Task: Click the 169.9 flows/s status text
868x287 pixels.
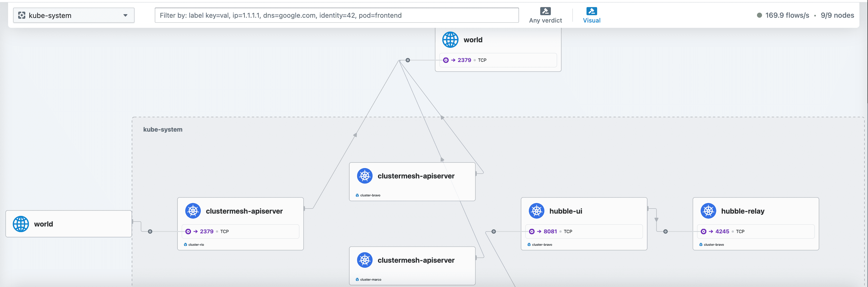Action: pos(787,15)
